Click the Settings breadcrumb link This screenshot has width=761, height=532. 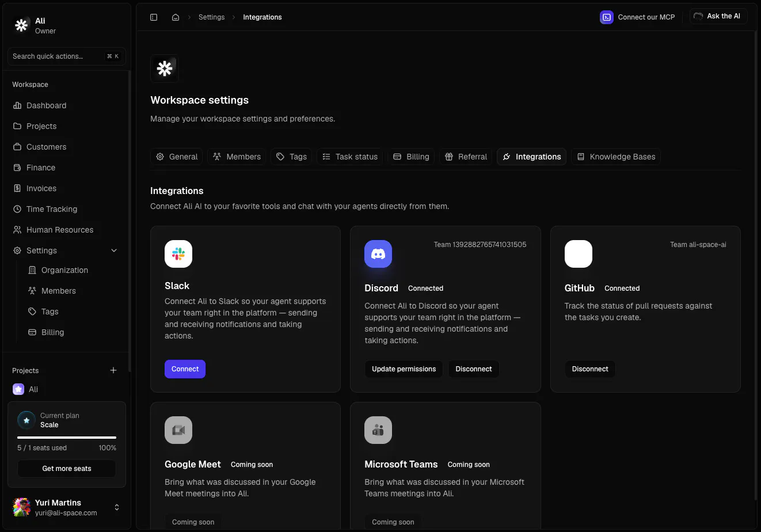pyautogui.click(x=211, y=17)
